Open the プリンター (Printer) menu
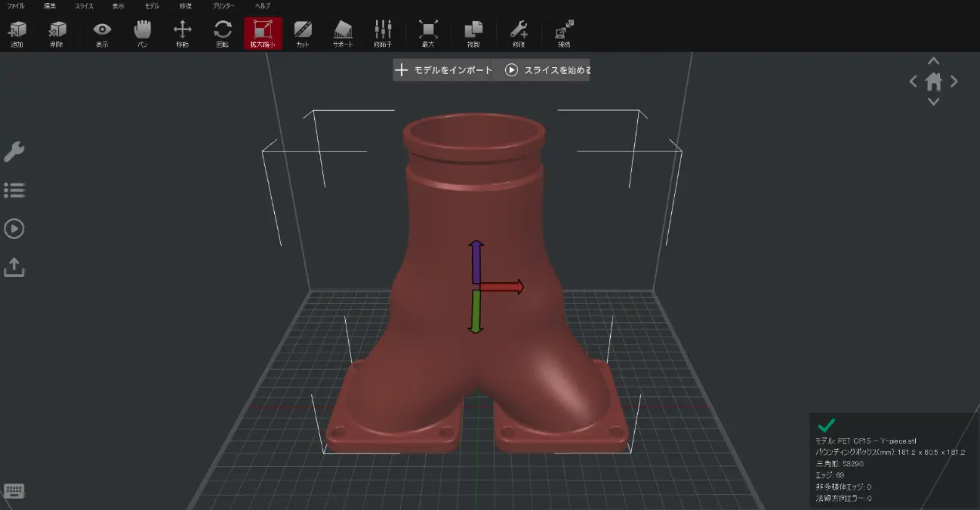The width and height of the screenshot is (980, 510). point(223,6)
